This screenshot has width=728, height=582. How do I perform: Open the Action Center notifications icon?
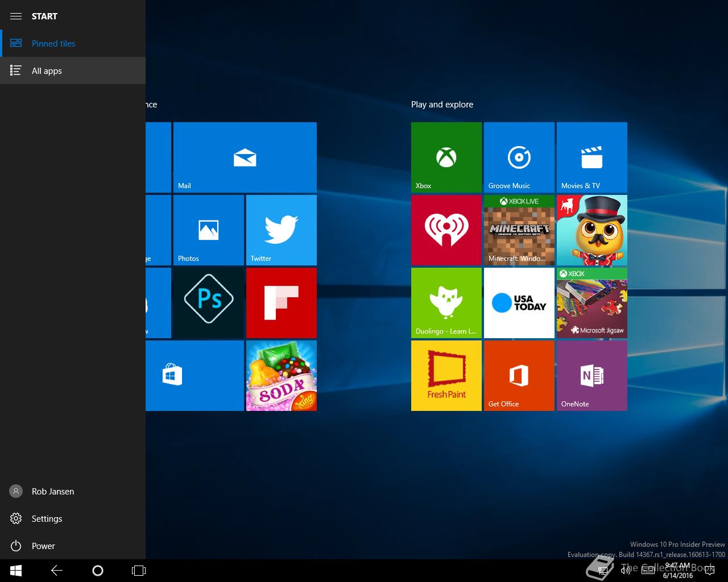click(709, 571)
